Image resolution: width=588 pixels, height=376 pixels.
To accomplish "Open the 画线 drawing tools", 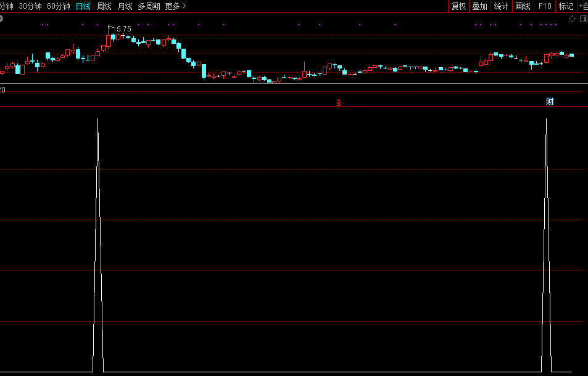I will tap(523, 6).
